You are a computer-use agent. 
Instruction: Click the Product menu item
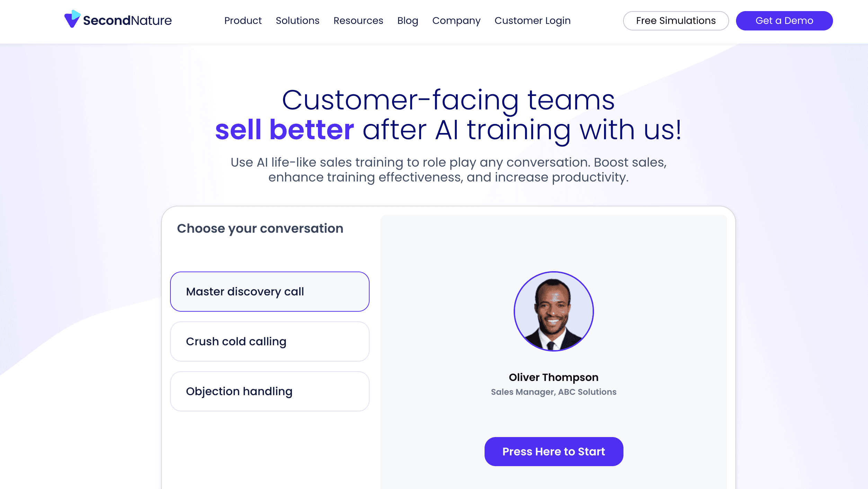click(243, 21)
